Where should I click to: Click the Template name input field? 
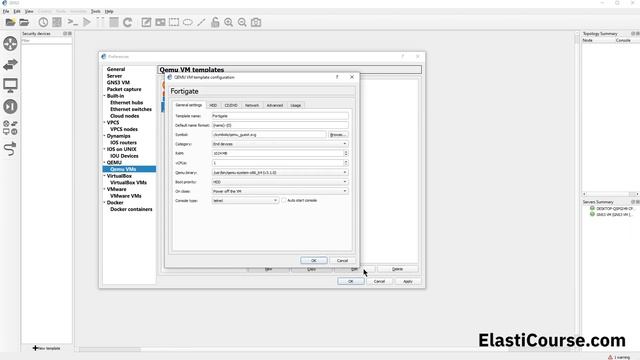(280, 116)
